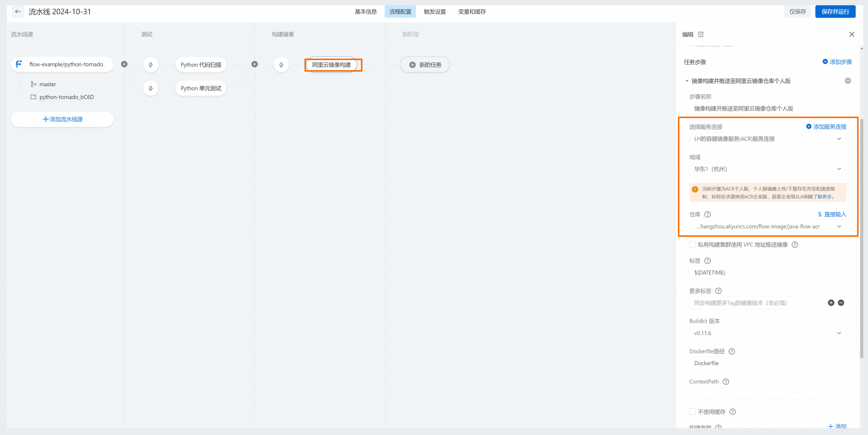Click the 测试 stage header
868x435 pixels.
147,35
